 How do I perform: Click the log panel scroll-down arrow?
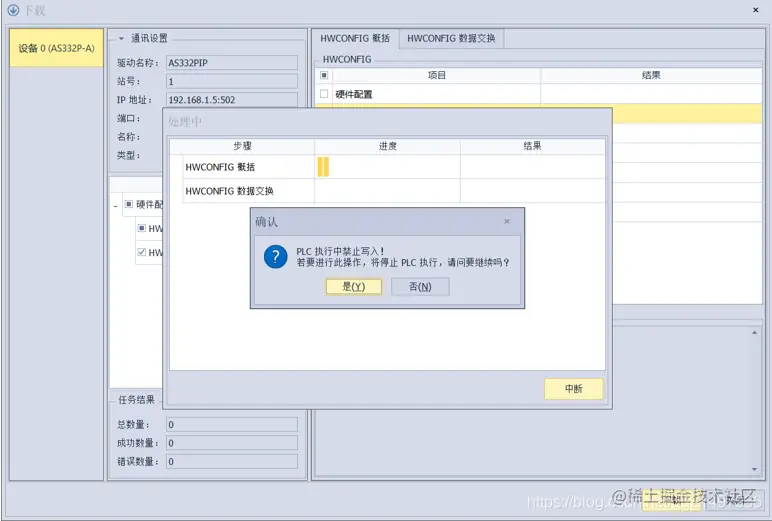(x=754, y=469)
